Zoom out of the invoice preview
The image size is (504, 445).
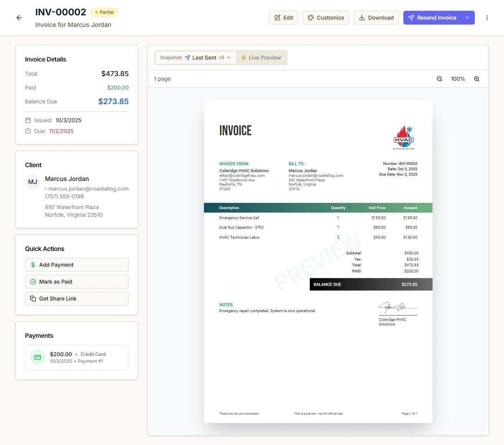(x=439, y=79)
